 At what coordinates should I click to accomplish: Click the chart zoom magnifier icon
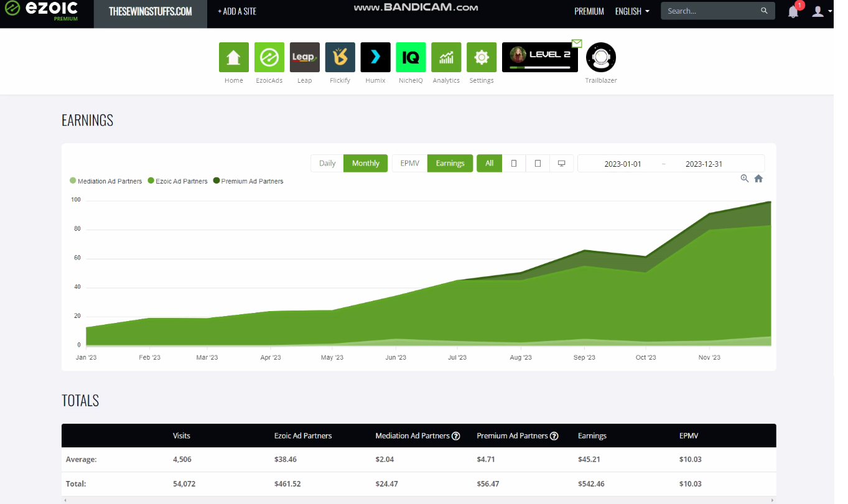tap(745, 179)
